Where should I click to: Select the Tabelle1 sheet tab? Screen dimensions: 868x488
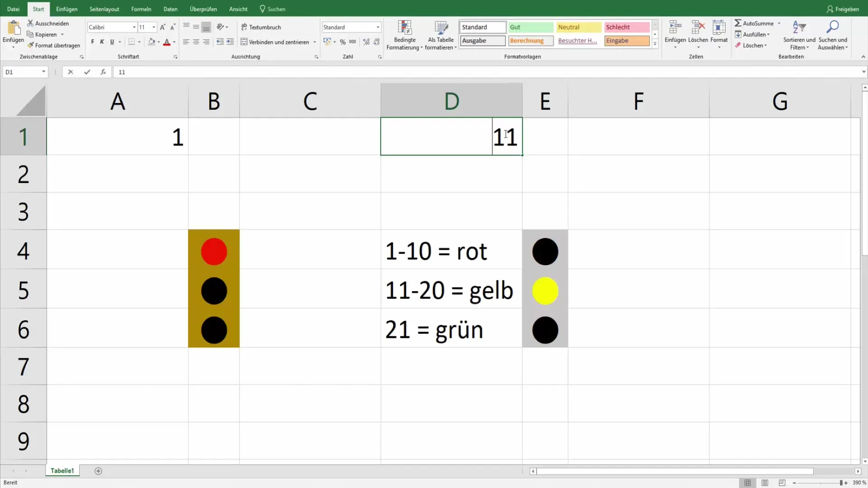pyautogui.click(x=62, y=471)
